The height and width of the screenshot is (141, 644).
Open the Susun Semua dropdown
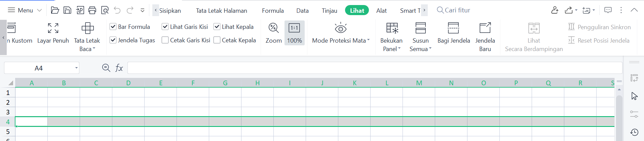tap(420, 49)
